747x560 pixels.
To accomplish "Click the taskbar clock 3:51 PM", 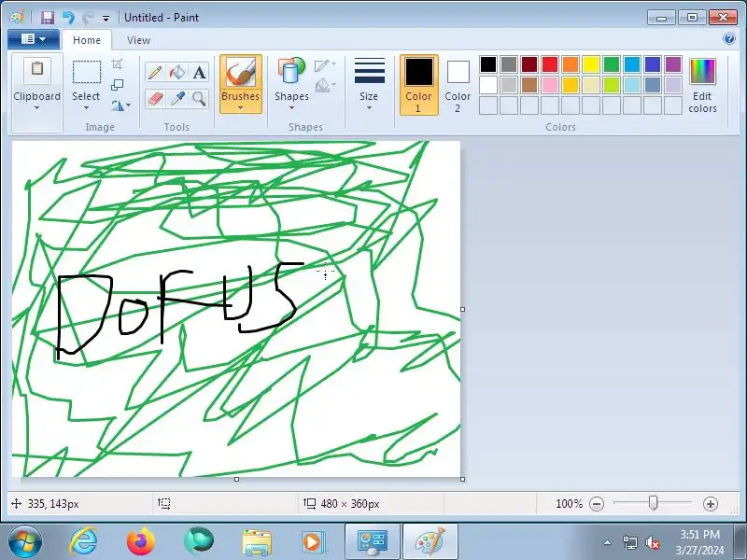I will coord(699,534).
